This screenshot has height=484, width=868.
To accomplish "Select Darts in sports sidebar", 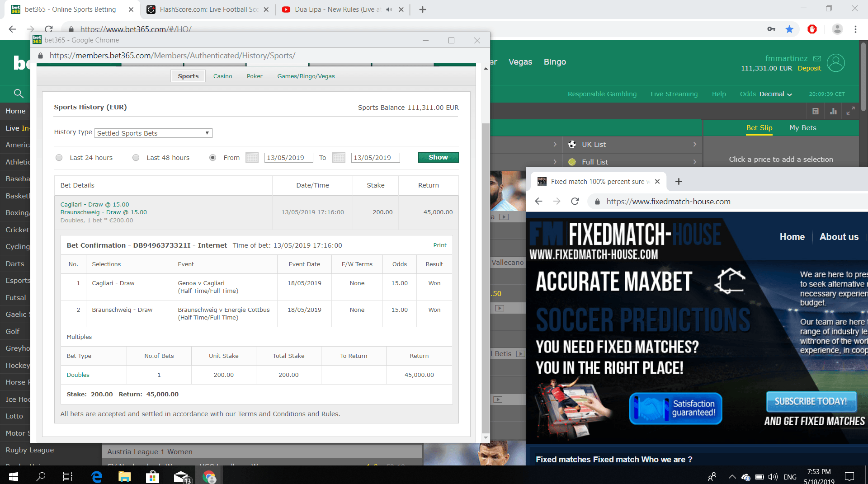I will pyautogui.click(x=15, y=264).
